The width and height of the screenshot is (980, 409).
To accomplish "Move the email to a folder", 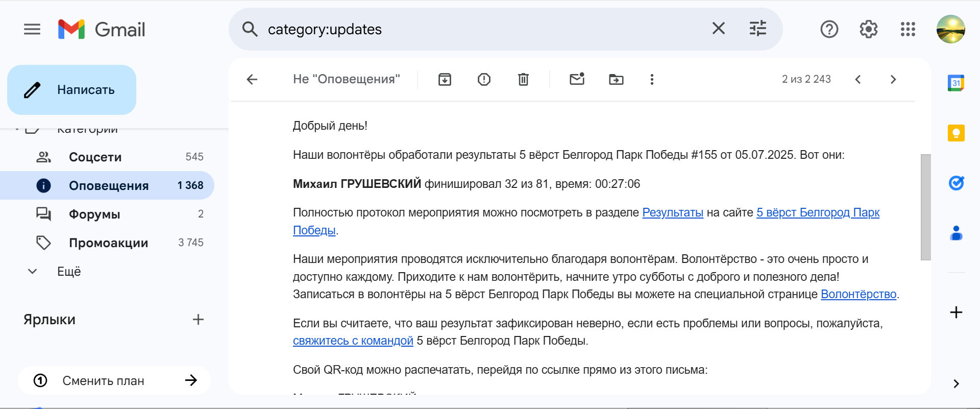I will [x=616, y=79].
